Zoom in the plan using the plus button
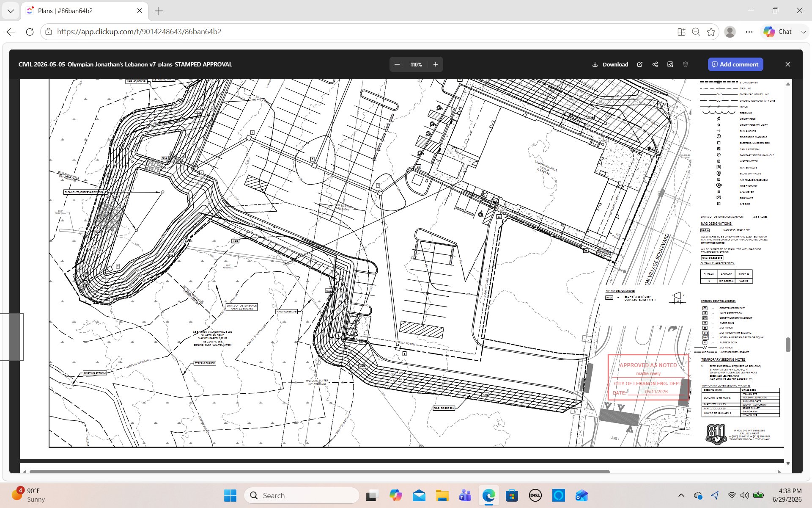Image resolution: width=812 pixels, height=508 pixels. click(436, 64)
